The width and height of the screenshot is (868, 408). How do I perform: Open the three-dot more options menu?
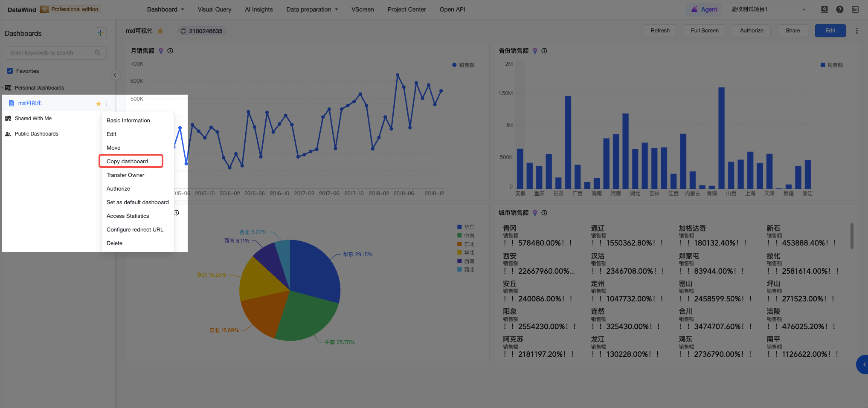pos(856,31)
